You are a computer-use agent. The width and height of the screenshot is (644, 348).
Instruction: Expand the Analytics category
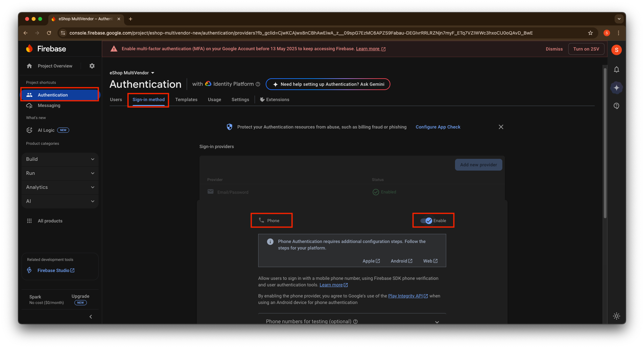point(60,187)
